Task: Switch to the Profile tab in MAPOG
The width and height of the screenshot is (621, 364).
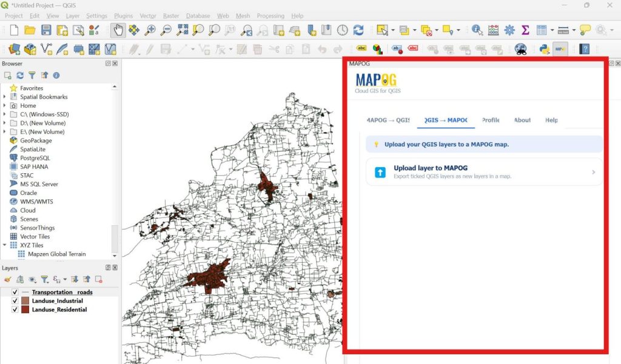Action: [491, 120]
